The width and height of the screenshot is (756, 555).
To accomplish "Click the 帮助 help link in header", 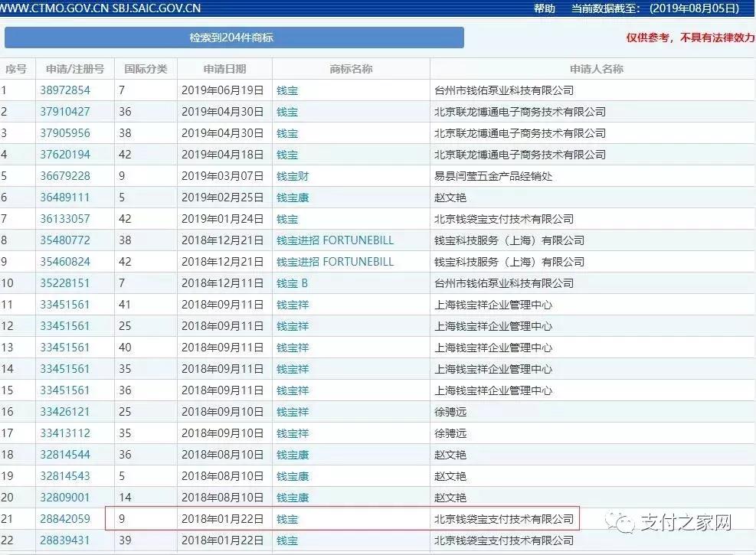I will coord(544,8).
